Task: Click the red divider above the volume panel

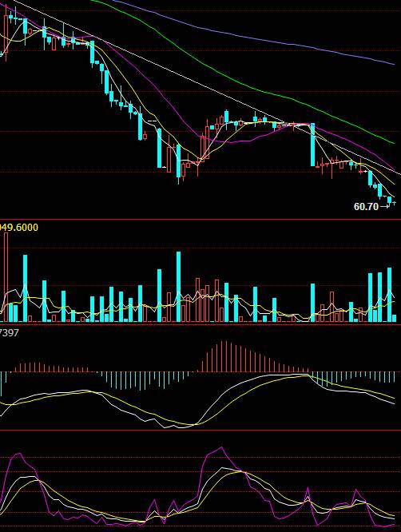Action: [x=200, y=220]
